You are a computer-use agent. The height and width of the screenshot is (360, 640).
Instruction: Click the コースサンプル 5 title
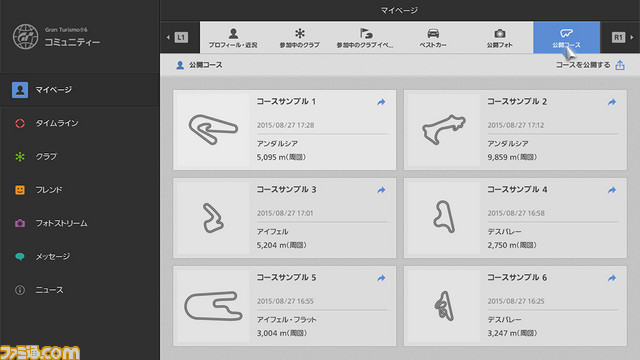[x=286, y=278]
